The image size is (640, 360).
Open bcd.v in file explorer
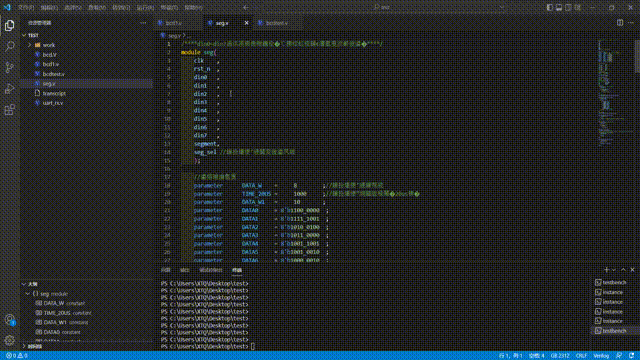[87, 54]
